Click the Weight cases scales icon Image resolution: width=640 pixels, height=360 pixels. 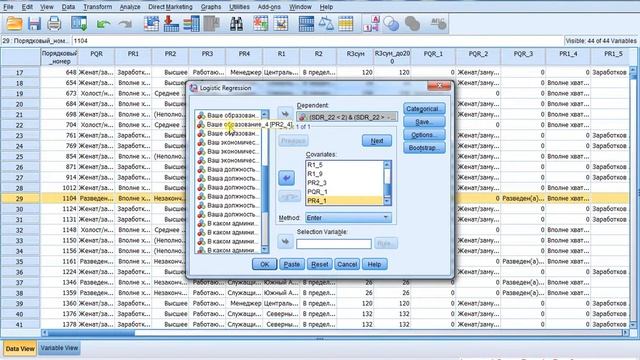[x=326, y=24]
